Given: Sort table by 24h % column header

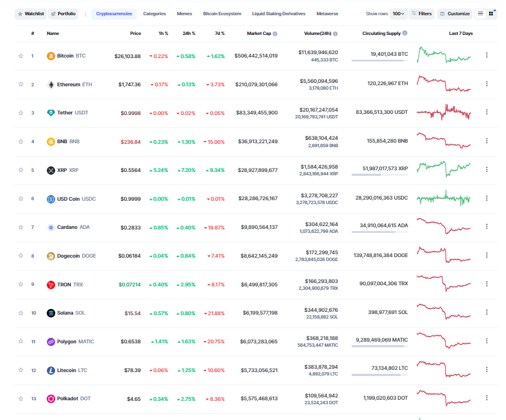Looking at the screenshot, I should coord(189,33).
